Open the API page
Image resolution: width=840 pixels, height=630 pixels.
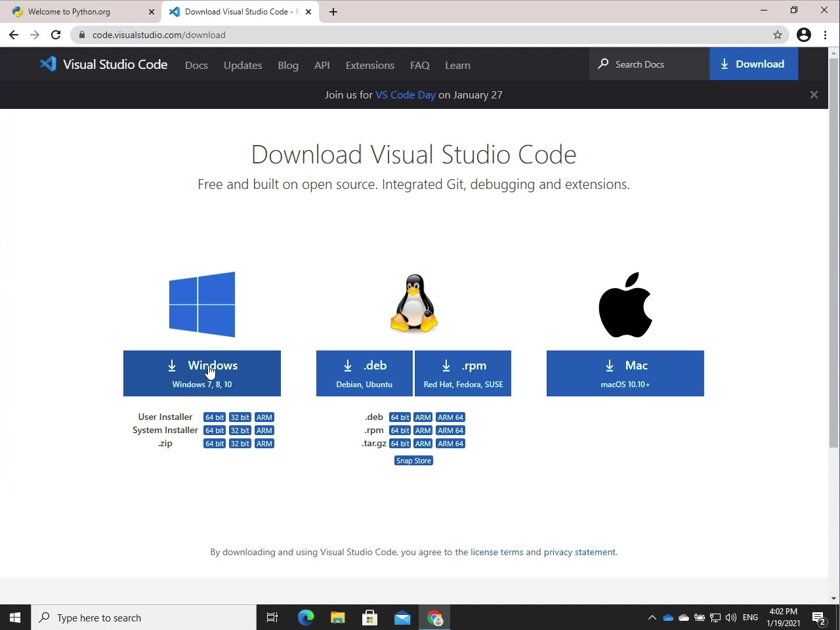pos(322,65)
